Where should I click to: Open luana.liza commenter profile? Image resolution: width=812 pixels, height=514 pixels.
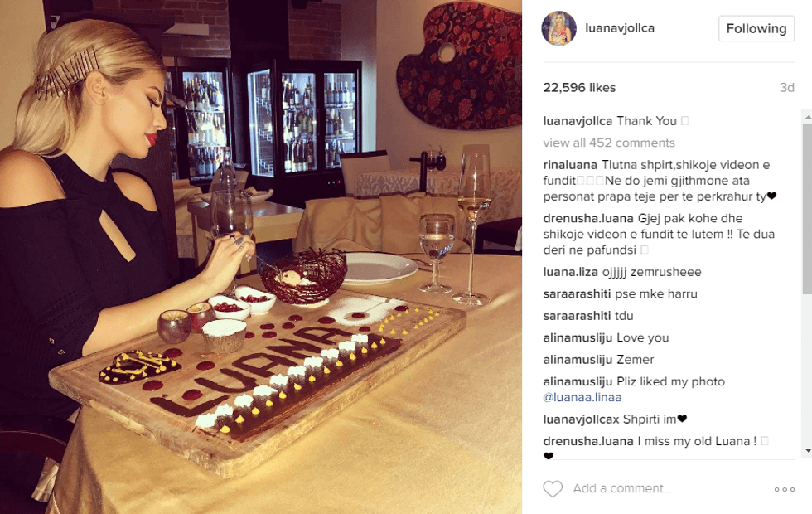(570, 272)
